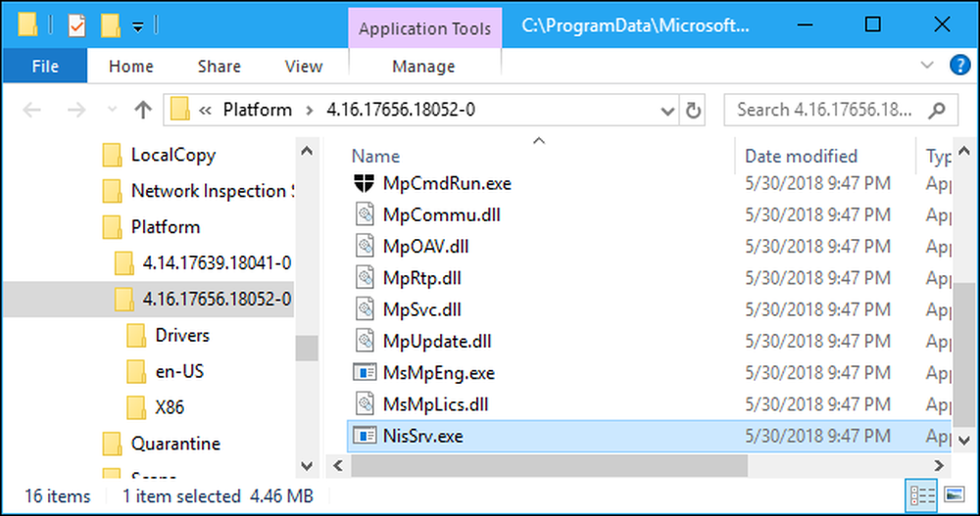Go forward with the Forward arrow
This screenshot has width=980, height=516.
click(76, 111)
